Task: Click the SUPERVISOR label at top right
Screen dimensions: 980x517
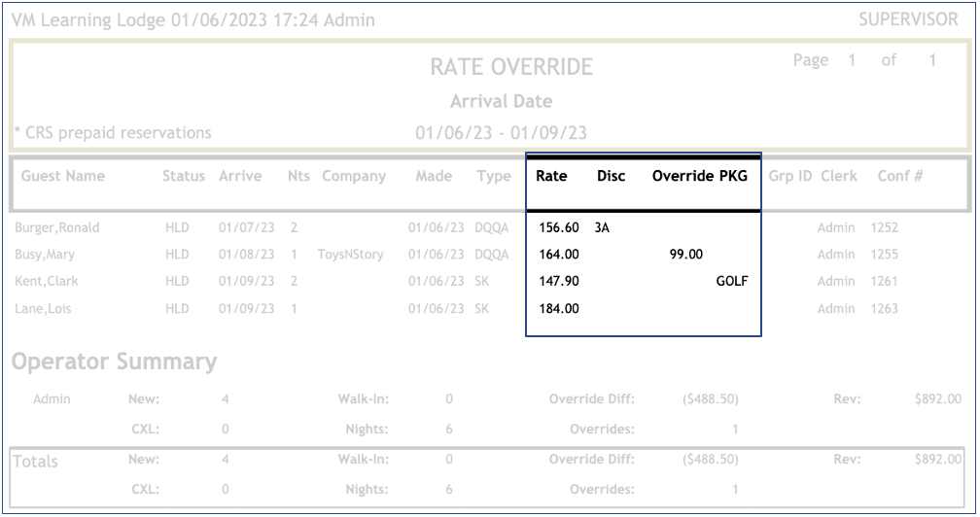Action: tap(908, 19)
